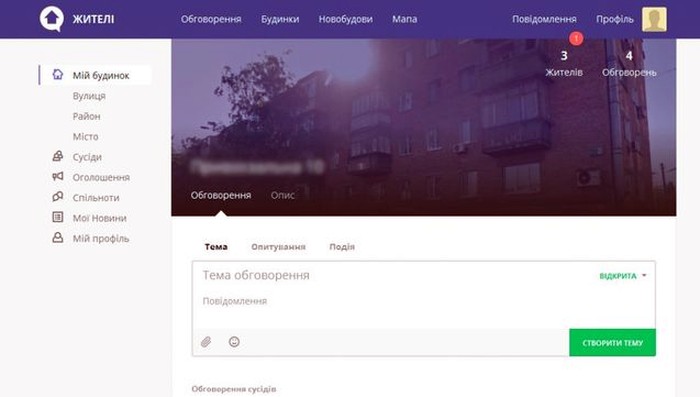Switch to the Обговорення tab on the banner
700x397 pixels.
click(221, 195)
